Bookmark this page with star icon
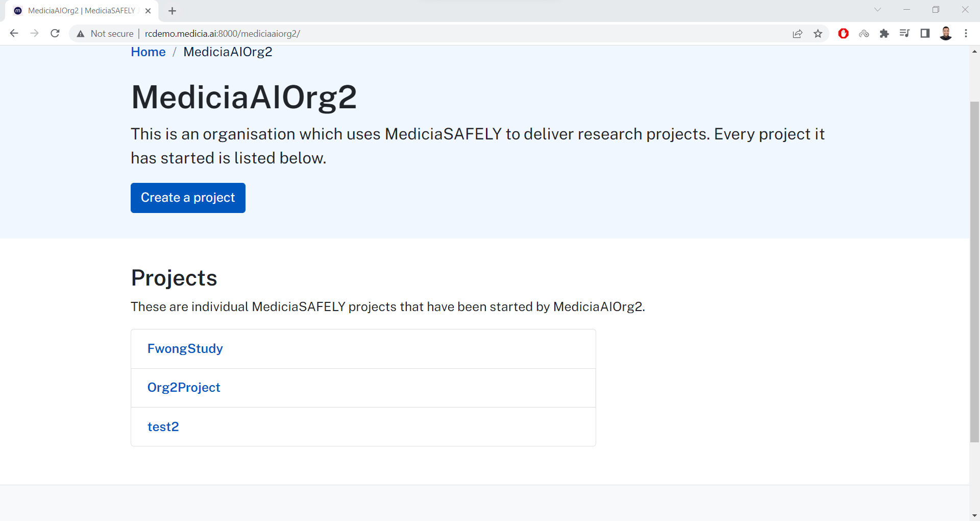Viewport: 980px width, 521px height. point(818,34)
